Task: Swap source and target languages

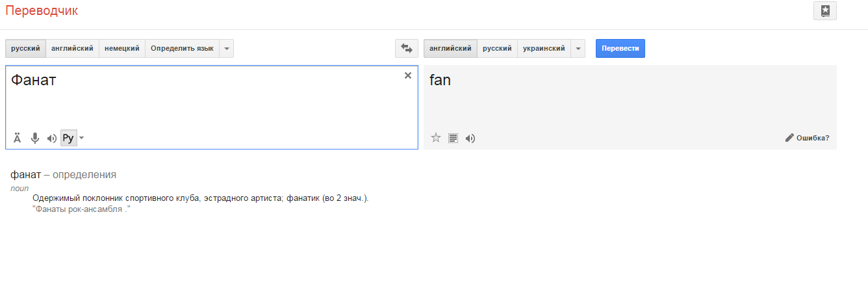Action: pyautogui.click(x=407, y=48)
